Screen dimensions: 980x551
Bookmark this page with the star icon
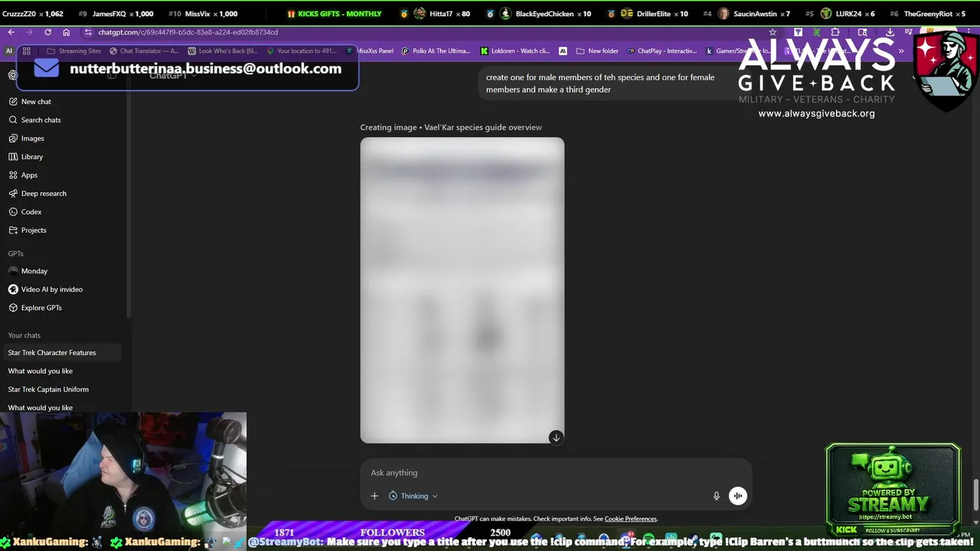[773, 32]
